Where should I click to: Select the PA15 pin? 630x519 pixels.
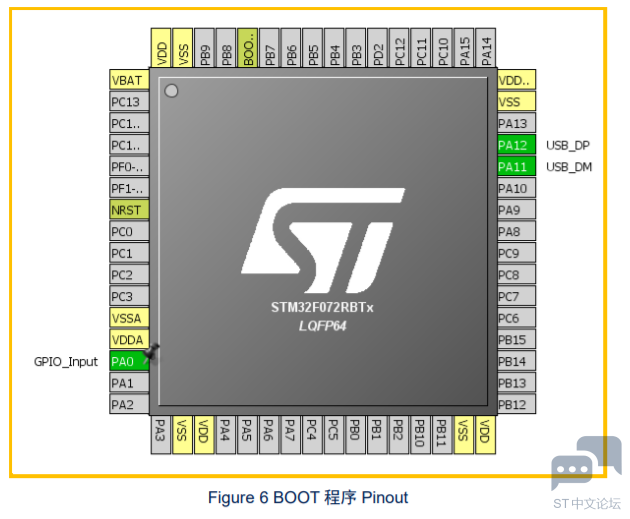[x=464, y=48]
